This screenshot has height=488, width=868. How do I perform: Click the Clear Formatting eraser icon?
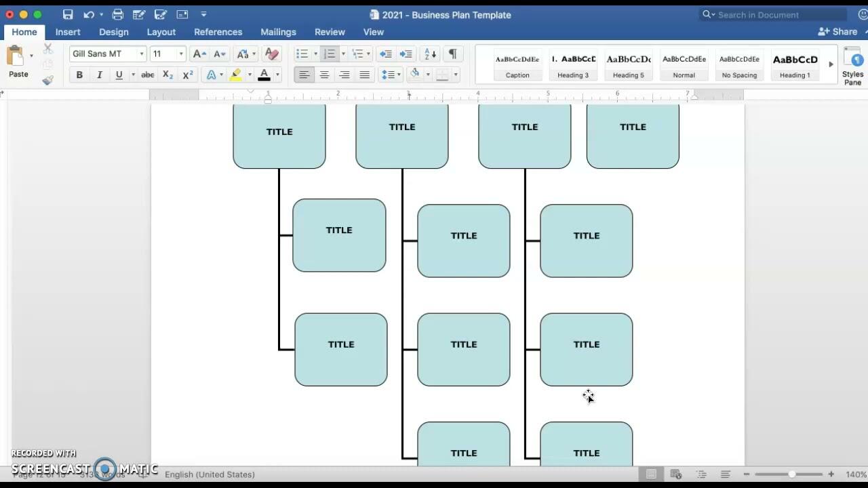[x=271, y=54]
